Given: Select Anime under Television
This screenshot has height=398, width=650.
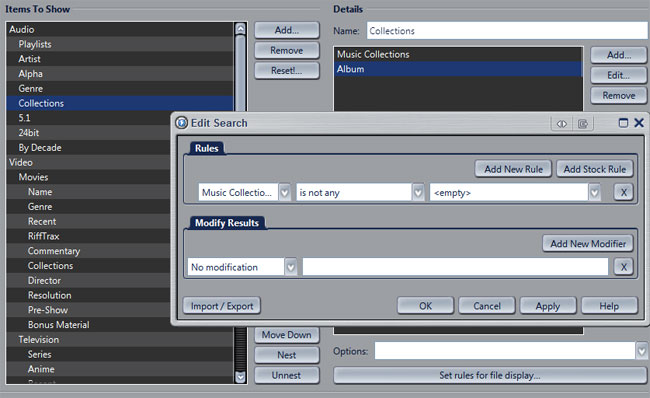Looking at the screenshot, I should coord(120,369).
